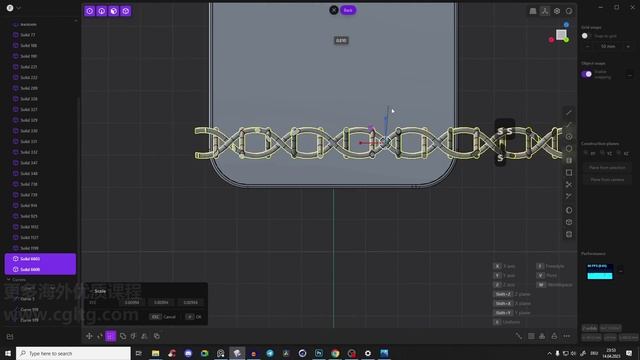
Task: Open three-dots more menu at bottom right
Action: 567,336
